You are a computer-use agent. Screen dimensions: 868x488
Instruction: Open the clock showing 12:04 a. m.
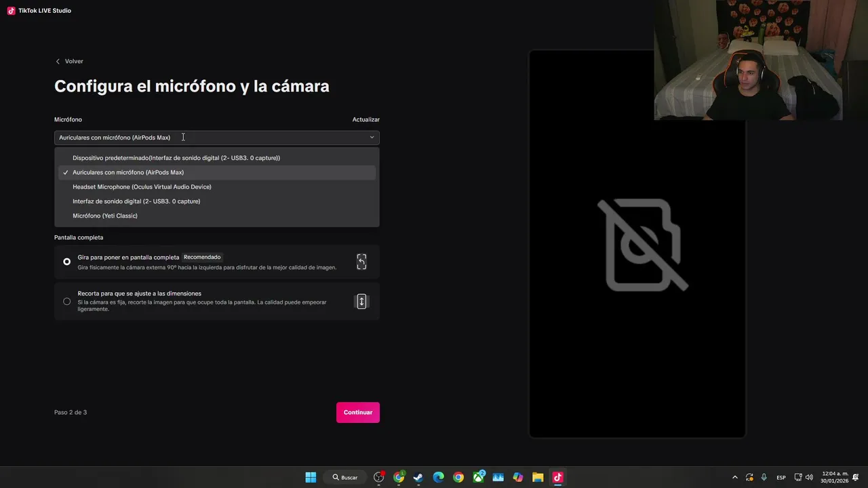835,477
